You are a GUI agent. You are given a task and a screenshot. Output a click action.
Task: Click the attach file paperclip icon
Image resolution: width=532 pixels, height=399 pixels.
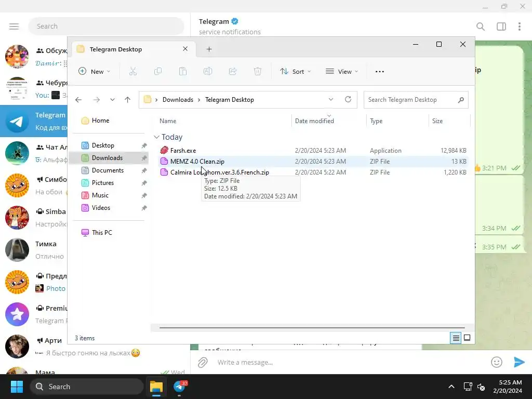pyautogui.click(x=203, y=362)
